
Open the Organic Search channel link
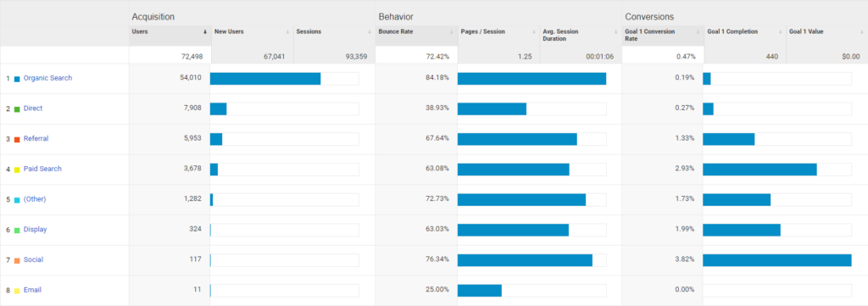pos(47,78)
